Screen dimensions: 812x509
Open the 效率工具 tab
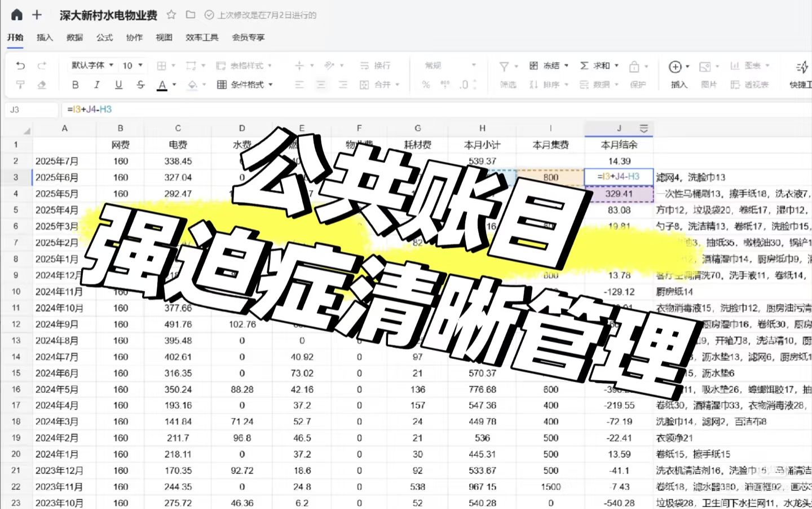tap(202, 37)
